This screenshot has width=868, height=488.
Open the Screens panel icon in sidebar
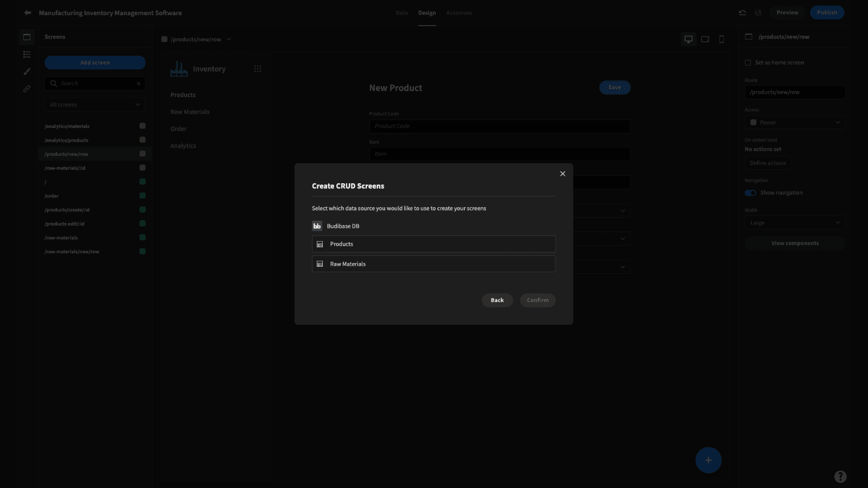(x=27, y=37)
